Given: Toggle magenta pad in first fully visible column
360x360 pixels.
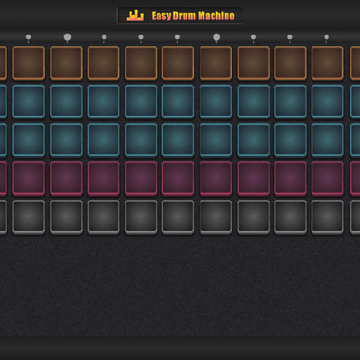Looking at the screenshot, I should (x=29, y=178).
